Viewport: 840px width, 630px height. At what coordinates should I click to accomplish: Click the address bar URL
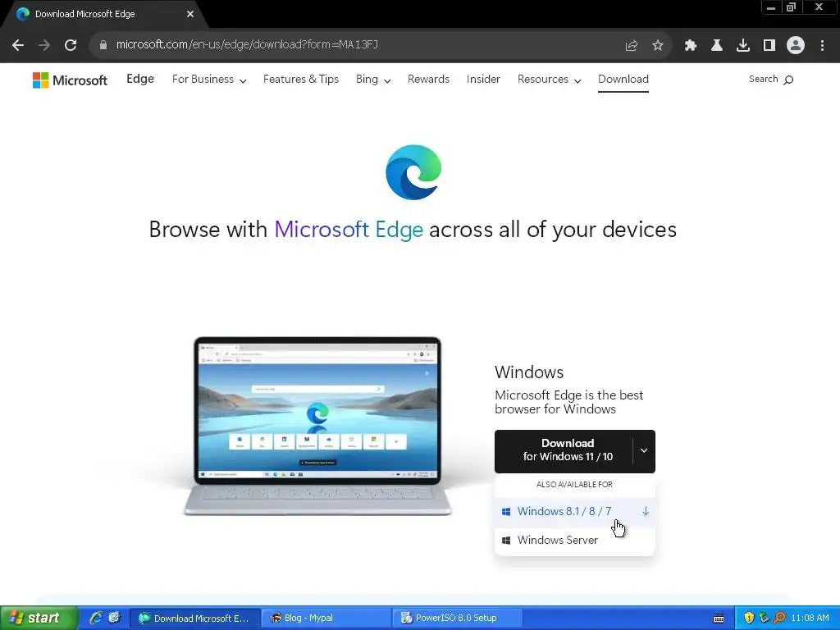(x=247, y=44)
